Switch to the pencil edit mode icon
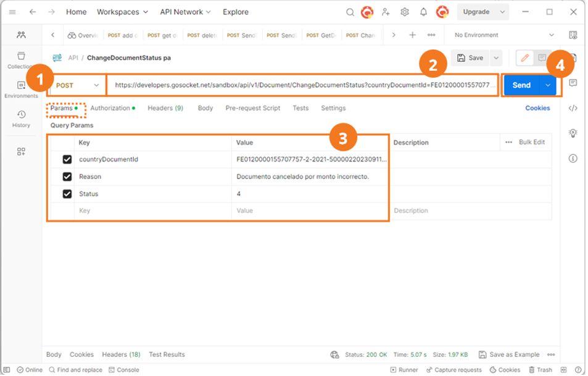The height and width of the screenshot is (376, 588). click(525, 58)
